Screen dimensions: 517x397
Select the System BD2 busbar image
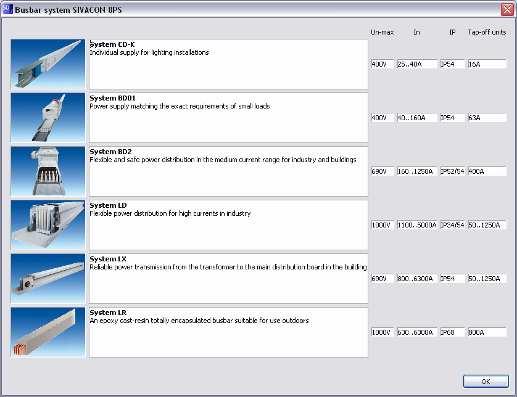point(48,172)
